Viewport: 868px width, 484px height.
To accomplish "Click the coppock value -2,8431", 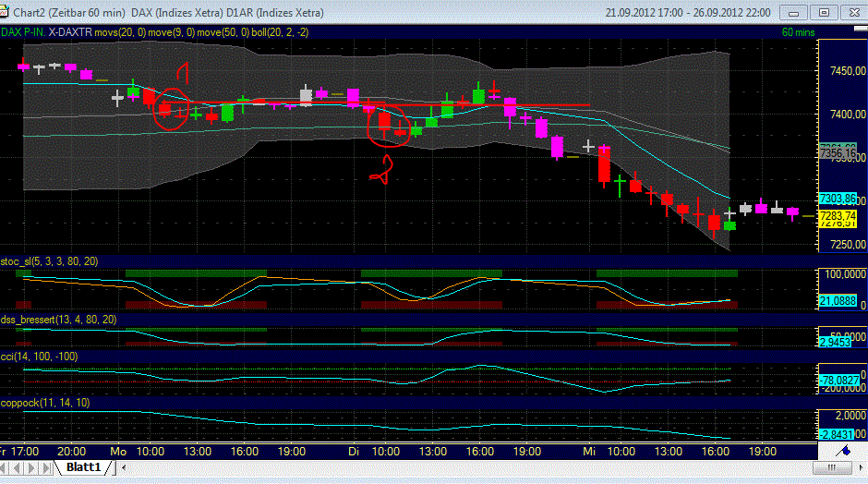I will coord(838,435).
